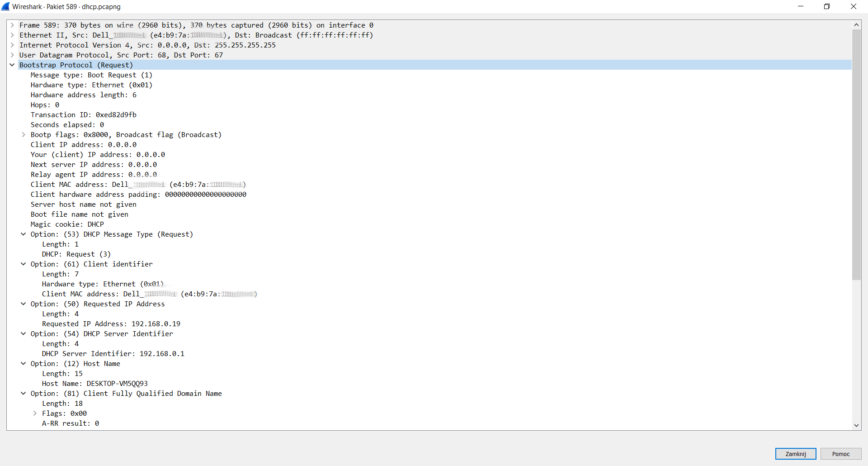
Task: Select the Requested IP Address 192.168.0.19 row
Action: [429, 324]
